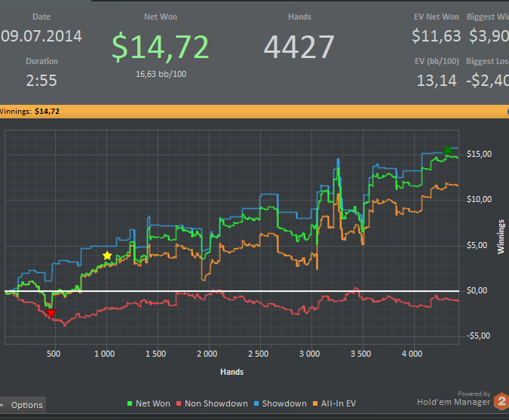The image size is (509, 420).
Task: Click the Winnings $14,72 orange bar
Action: pos(255,112)
